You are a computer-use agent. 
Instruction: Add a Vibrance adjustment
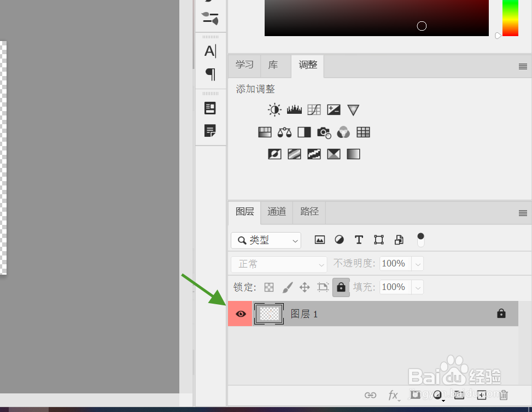click(353, 110)
